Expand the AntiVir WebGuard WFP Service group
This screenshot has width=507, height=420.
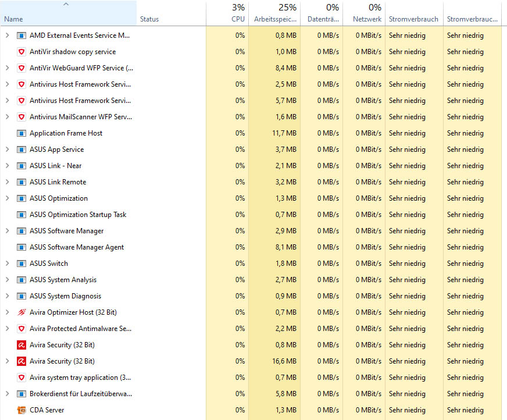7,68
